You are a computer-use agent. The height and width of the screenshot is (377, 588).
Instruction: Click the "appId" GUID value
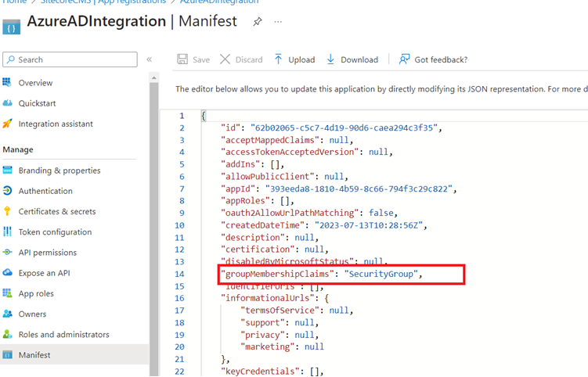tap(359, 188)
